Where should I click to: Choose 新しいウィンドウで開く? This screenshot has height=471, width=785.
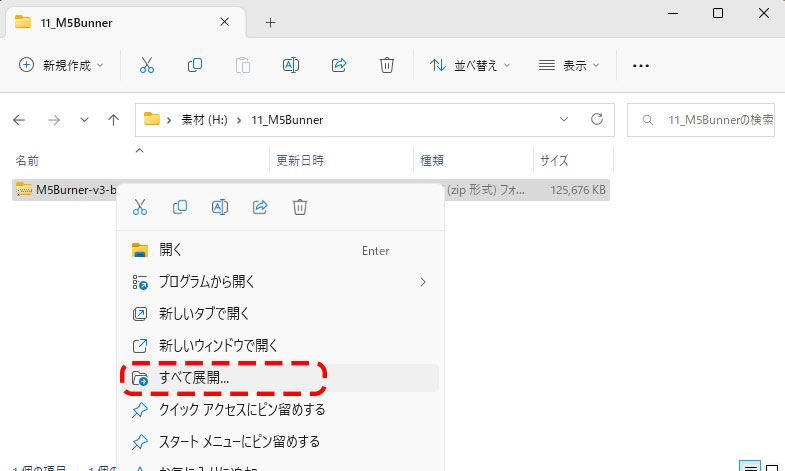pos(278,346)
